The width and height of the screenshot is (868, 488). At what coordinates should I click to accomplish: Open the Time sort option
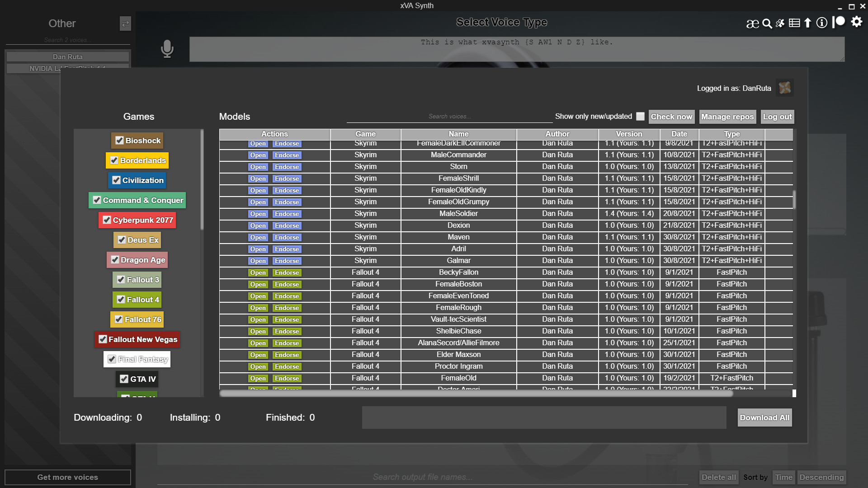783,477
